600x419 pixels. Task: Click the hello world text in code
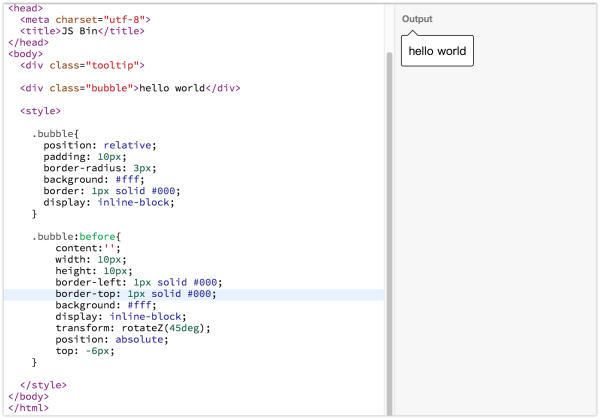pyautogui.click(x=172, y=88)
